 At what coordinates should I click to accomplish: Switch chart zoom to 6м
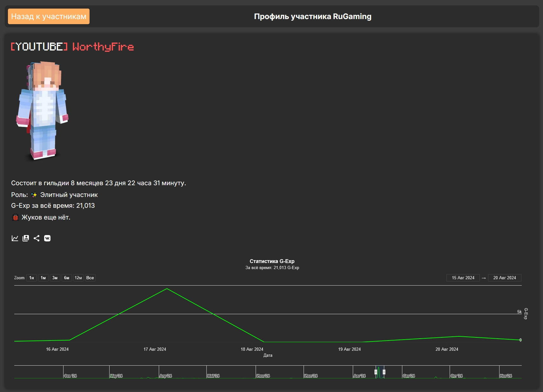[67, 278]
